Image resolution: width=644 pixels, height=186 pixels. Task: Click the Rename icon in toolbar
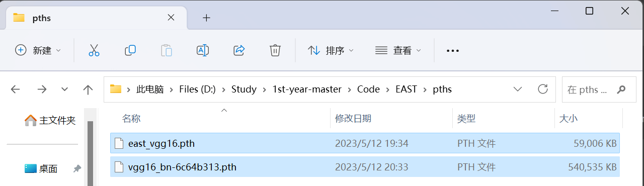[203, 50]
